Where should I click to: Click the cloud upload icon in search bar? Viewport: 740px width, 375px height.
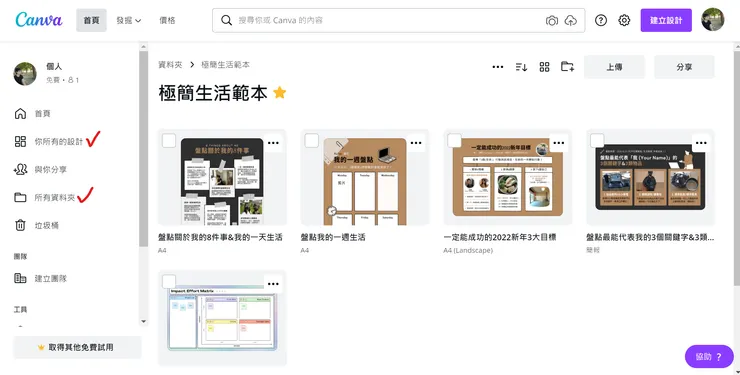coord(571,20)
